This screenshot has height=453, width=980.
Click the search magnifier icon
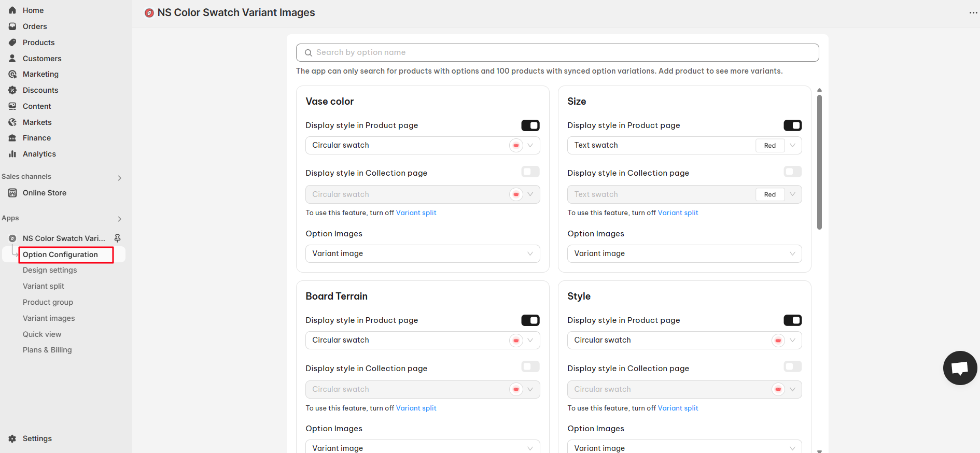(308, 53)
